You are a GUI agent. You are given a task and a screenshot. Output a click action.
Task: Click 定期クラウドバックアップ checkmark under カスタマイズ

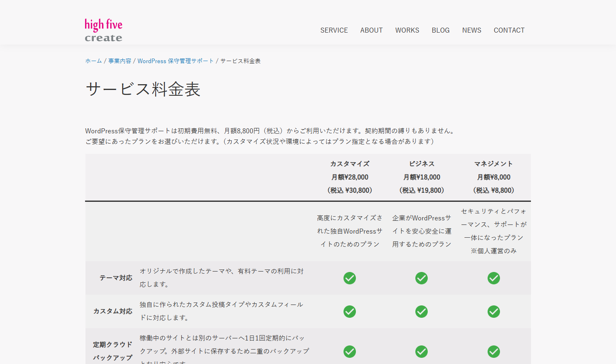point(349,352)
